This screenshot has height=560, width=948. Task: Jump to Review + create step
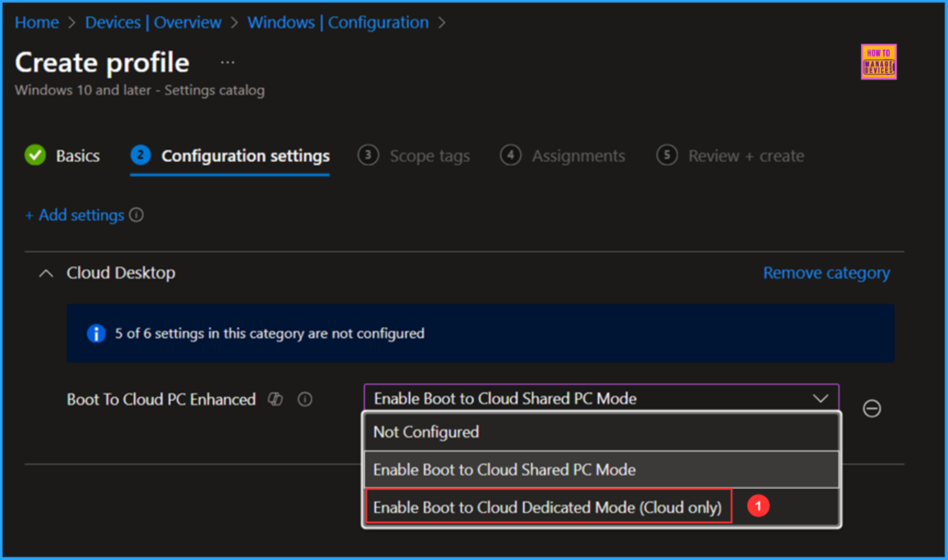point(745,156)
